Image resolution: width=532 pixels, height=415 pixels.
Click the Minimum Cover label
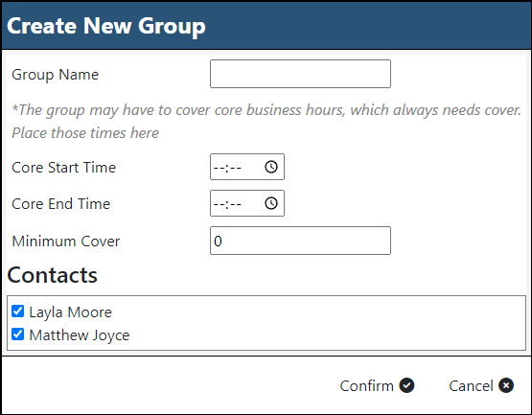[66, 242]
